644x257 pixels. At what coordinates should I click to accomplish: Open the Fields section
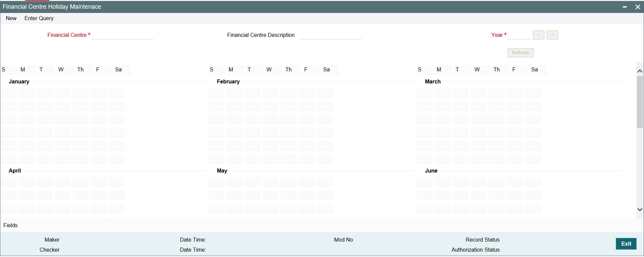(10, 226)
